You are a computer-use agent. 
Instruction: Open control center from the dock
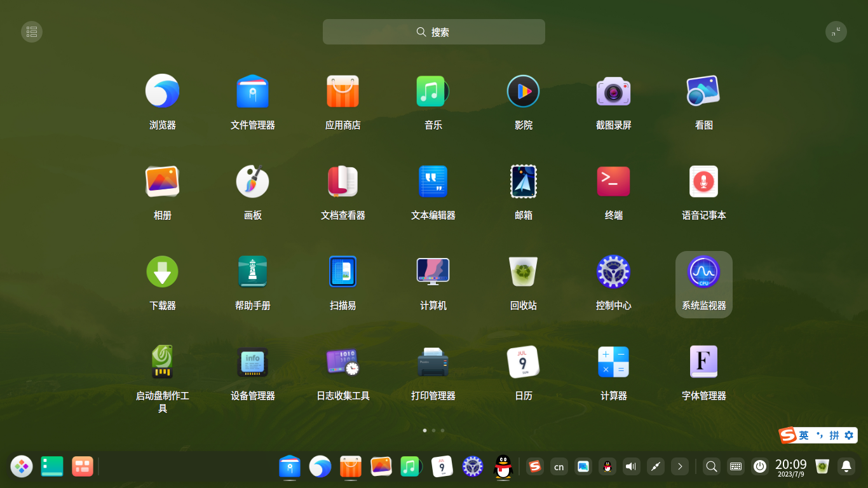coord(473,466)
